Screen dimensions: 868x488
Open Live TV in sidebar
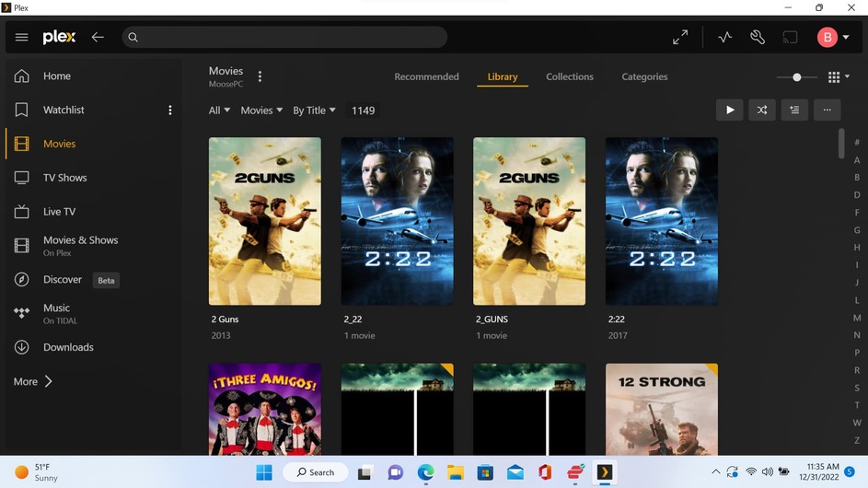59,211
